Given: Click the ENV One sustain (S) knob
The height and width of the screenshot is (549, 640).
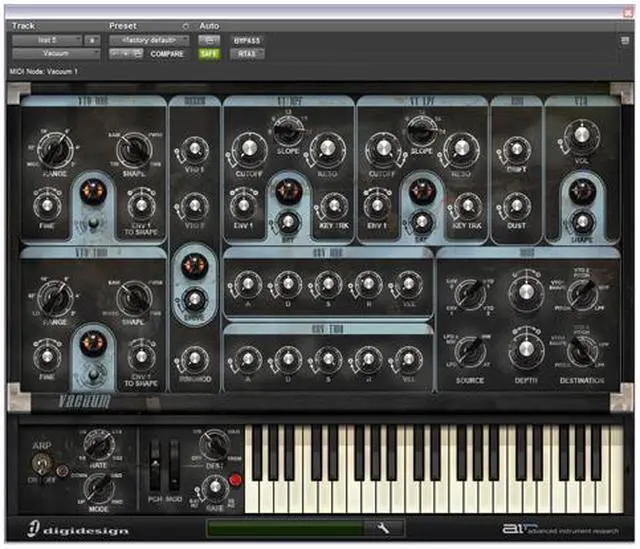Looking at the screenshot, I should tap(328, 284).
